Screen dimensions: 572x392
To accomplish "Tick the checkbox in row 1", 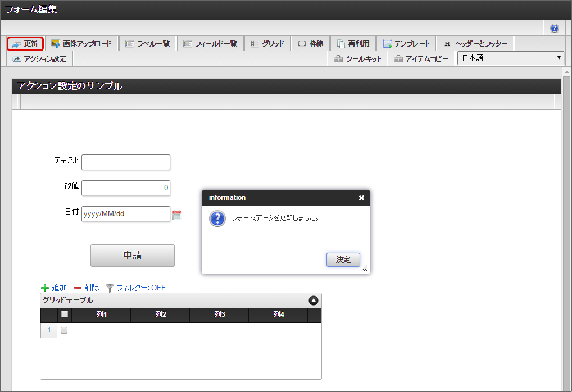I will coord(64,330).
